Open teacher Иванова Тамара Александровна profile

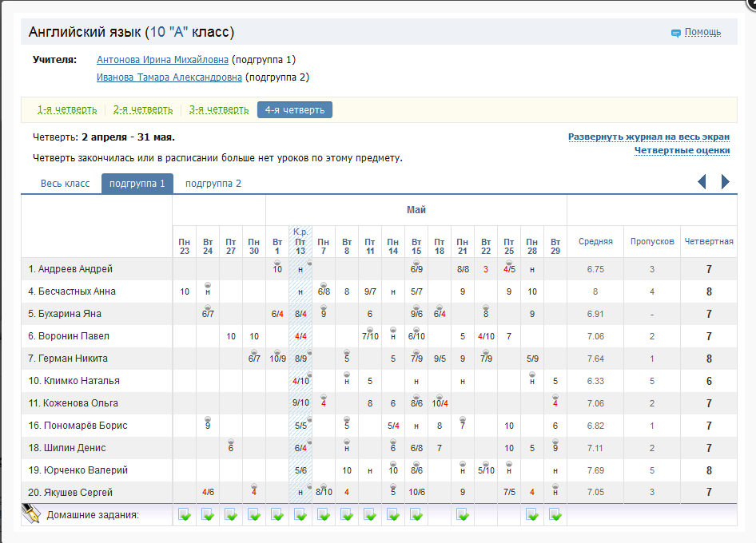point(169,77)
